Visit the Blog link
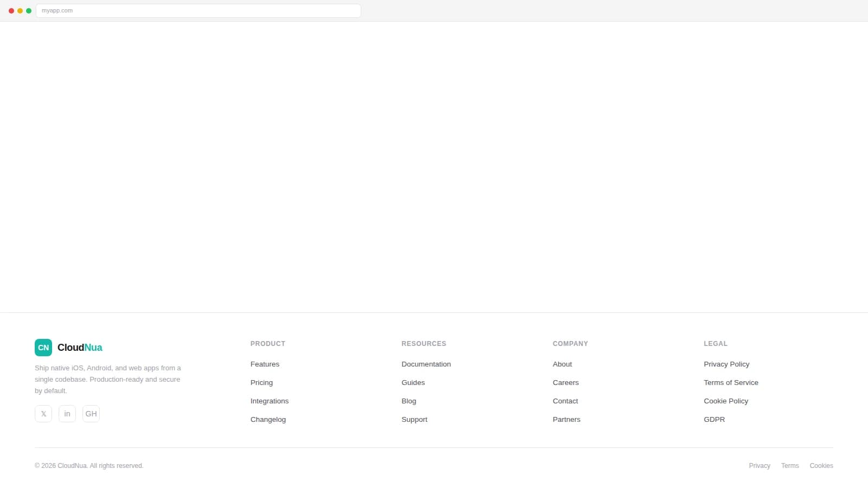The image size is (868, 488). 409,401
